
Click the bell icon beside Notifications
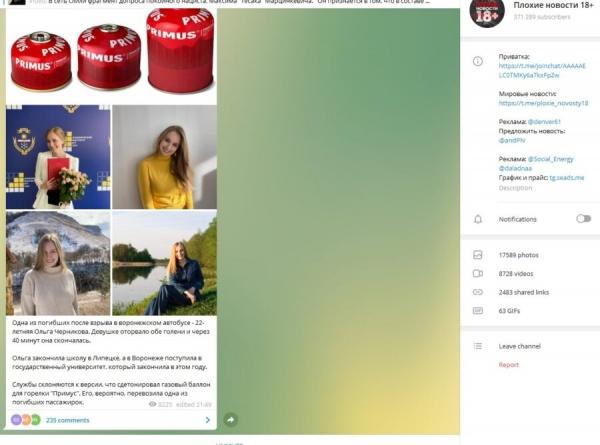tap(478, 219)
